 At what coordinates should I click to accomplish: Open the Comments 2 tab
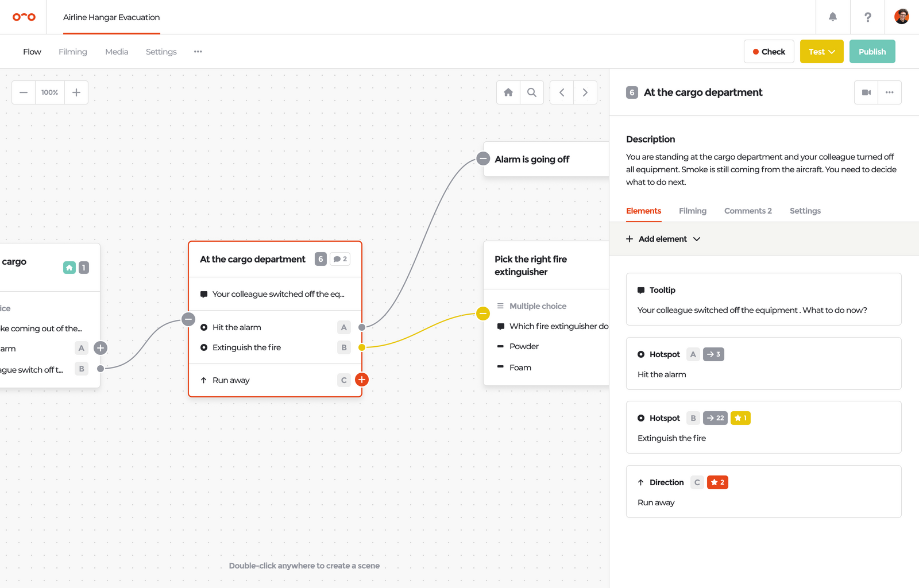747,211
